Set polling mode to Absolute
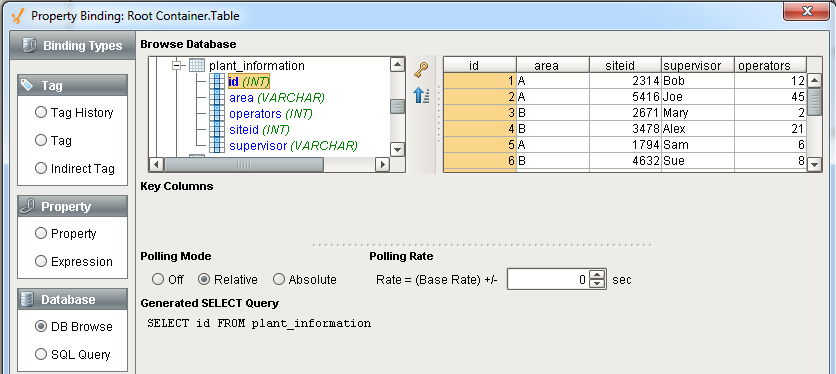 pyautogui.click(x=279, y=280)
